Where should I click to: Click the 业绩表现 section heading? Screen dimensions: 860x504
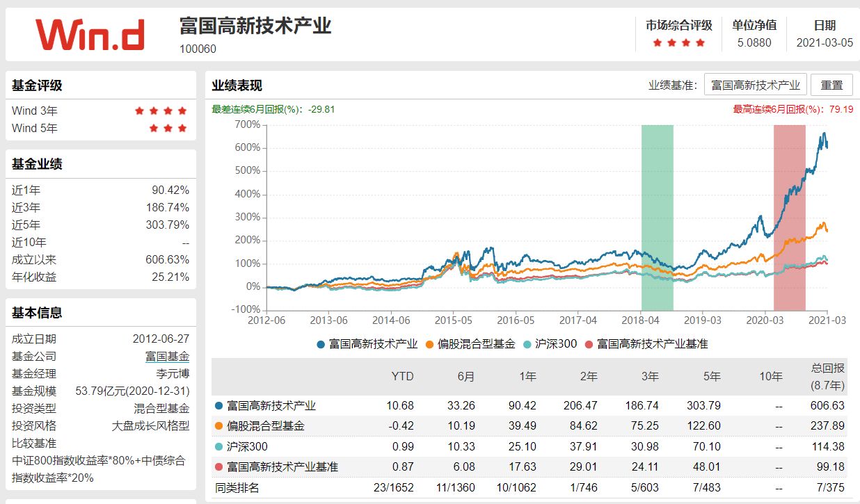(237, 86)
